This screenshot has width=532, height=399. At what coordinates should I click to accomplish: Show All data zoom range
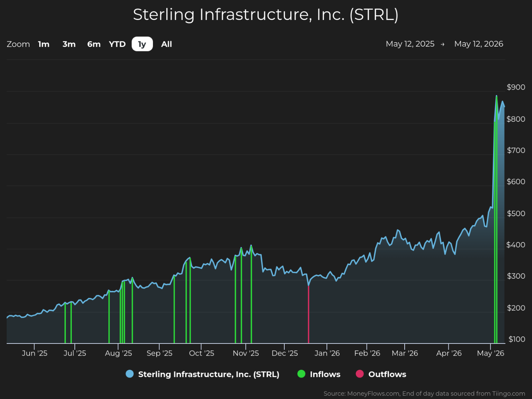tap(167, 44)
